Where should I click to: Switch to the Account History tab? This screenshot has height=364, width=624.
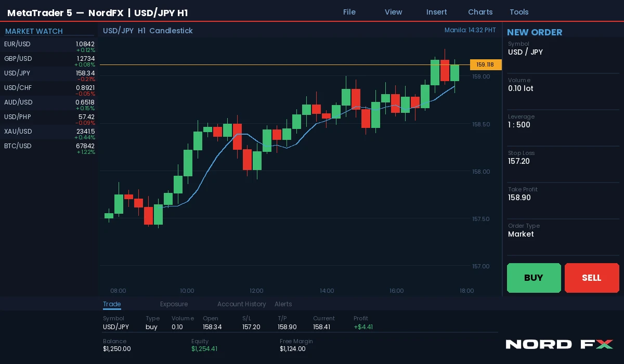(x=241, y=304)
